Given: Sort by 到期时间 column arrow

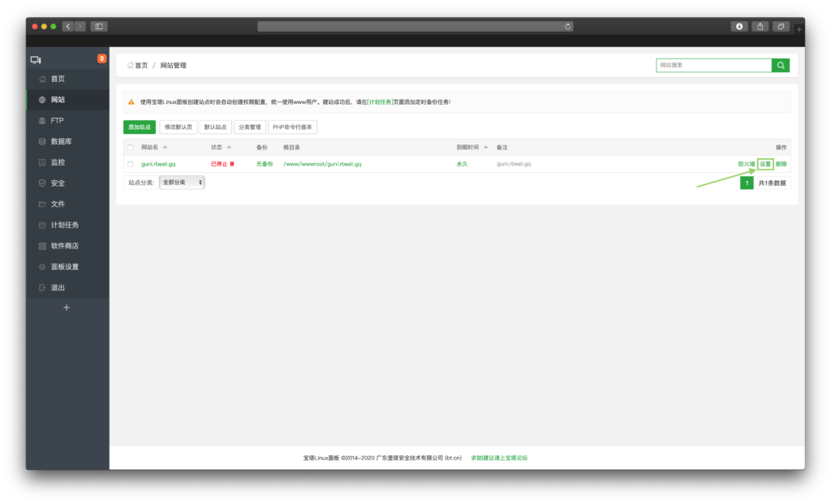Looking at the screenshot, I should (x=486, y=148).
